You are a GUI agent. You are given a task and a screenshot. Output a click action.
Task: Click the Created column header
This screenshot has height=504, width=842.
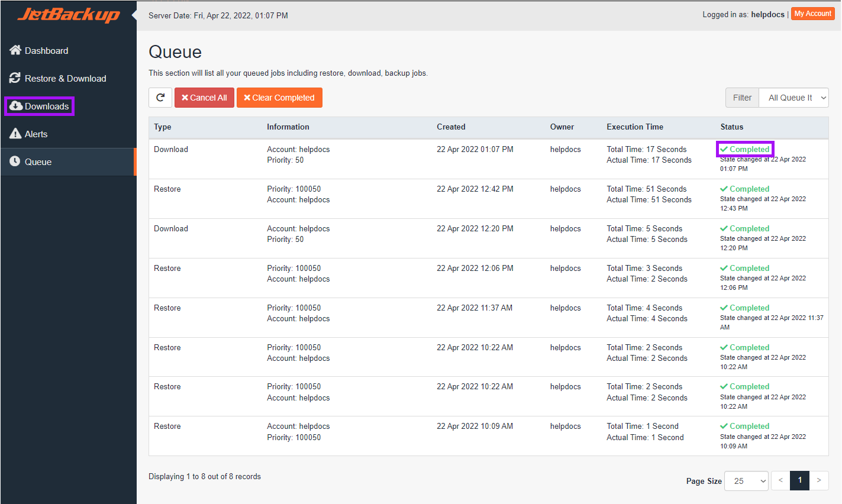(451, 127)
